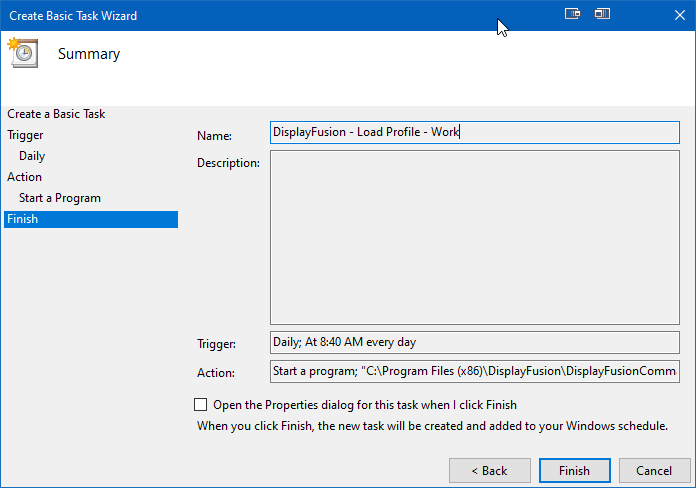
Task: Click the empty Description text area
Action: pos(475,238)
